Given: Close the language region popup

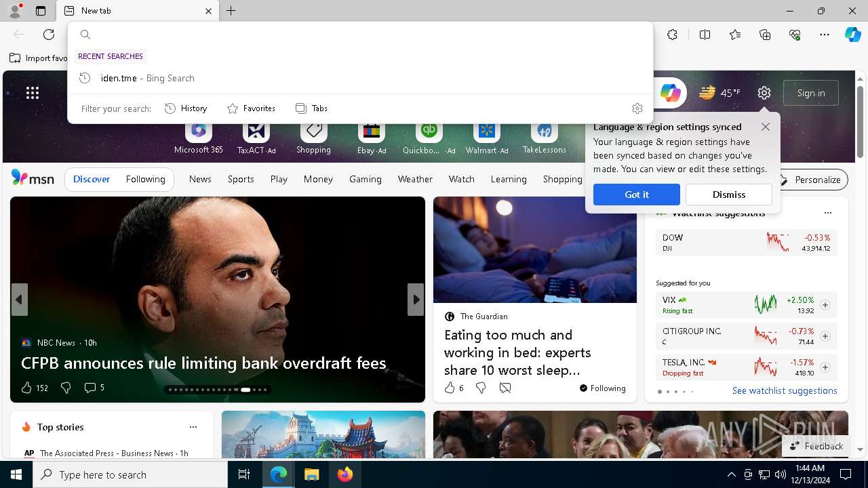Looking at the screenshot, I should 766,127.
